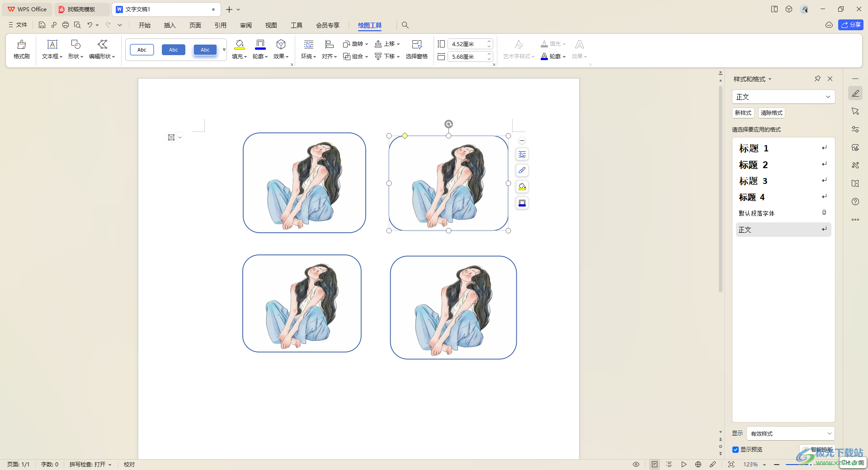
Task: Click the floating outline icon beside shape
Action: pyautogui.click(x=522, y=203)
